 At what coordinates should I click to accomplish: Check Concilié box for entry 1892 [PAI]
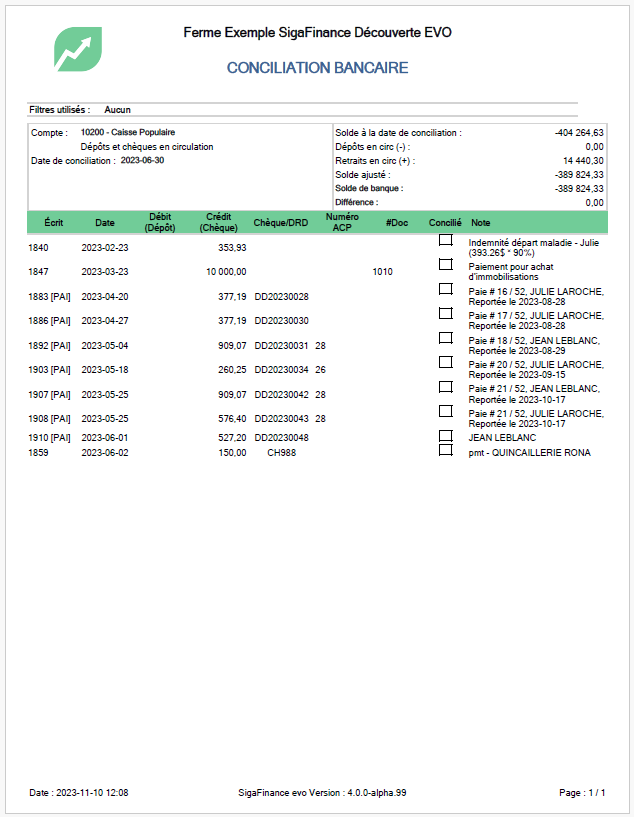coord(445,338)
